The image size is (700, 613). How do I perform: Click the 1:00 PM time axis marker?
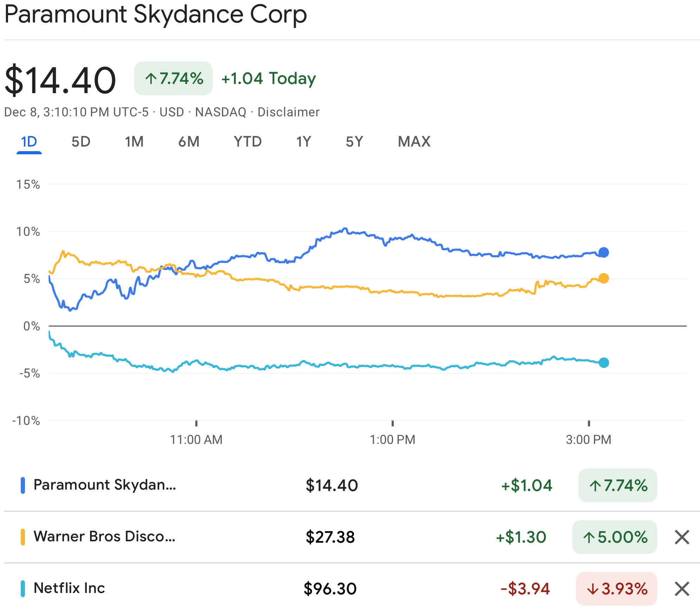(x=392, y=439)
